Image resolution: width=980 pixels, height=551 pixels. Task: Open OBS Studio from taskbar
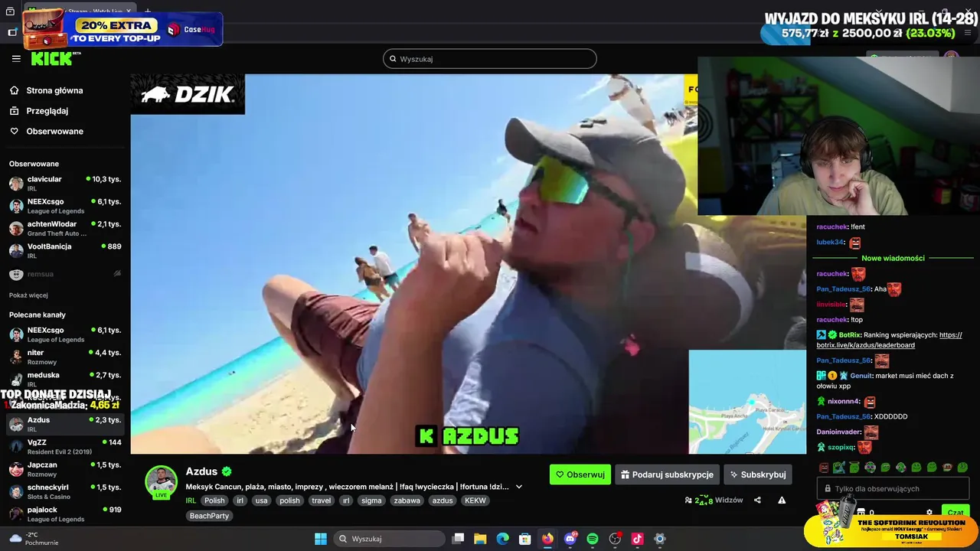(x=615, y=539)
